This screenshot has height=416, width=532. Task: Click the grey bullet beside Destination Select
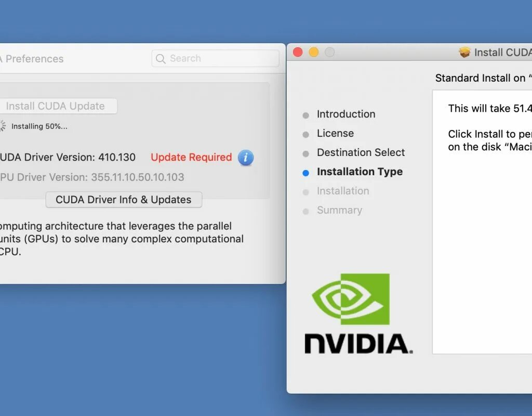coord(305,154)
